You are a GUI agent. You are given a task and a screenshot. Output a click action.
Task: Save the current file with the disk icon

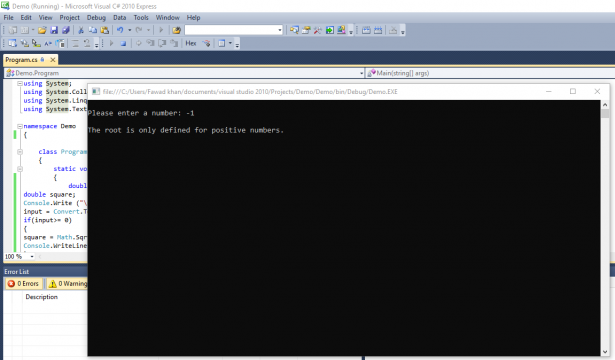[54, 30]
